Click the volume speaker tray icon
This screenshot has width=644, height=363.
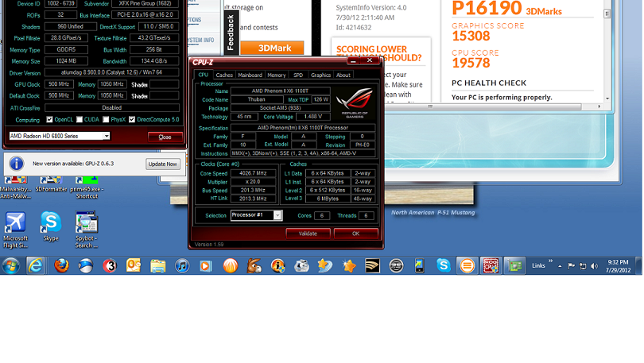[594, 266]
